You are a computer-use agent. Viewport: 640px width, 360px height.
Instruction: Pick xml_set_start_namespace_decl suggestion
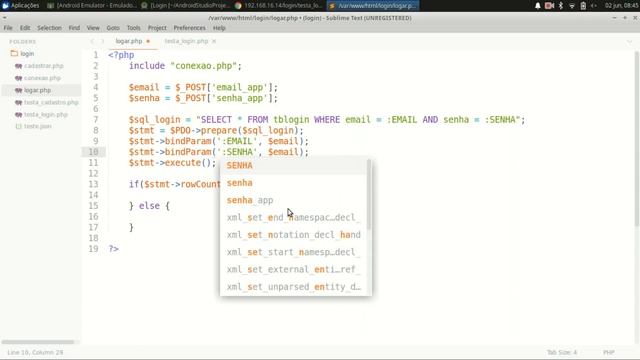[x=293, y=252]
